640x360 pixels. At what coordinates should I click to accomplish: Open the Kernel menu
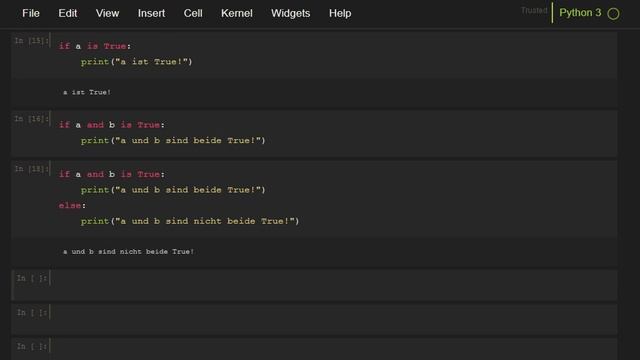(237, 13)
